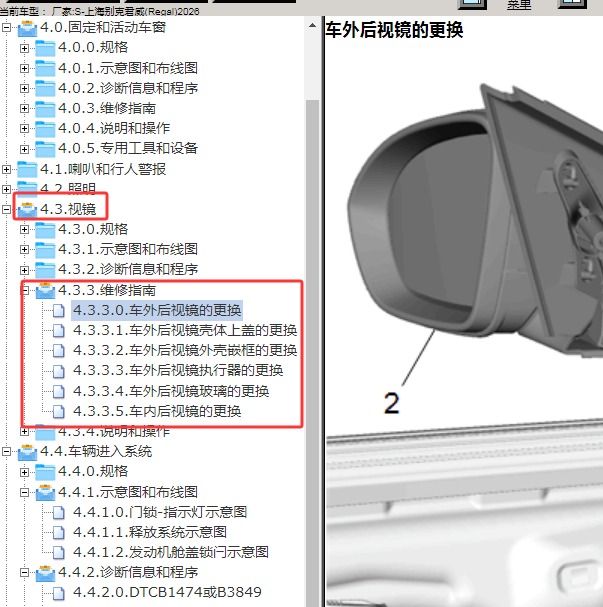
Task: Open 4.3.3.2.车外后视镜外壳嵌框的更换
Action: click(185, 351)
